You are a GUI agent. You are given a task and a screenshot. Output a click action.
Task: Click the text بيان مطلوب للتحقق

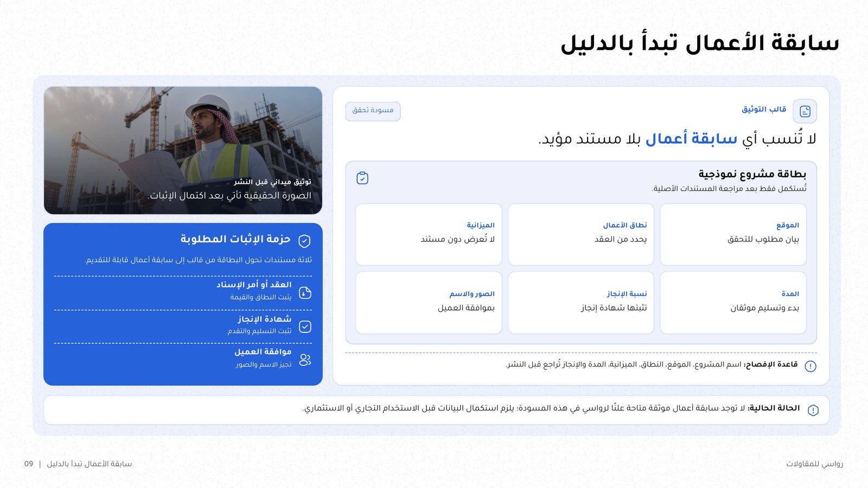tap(763, 239)
